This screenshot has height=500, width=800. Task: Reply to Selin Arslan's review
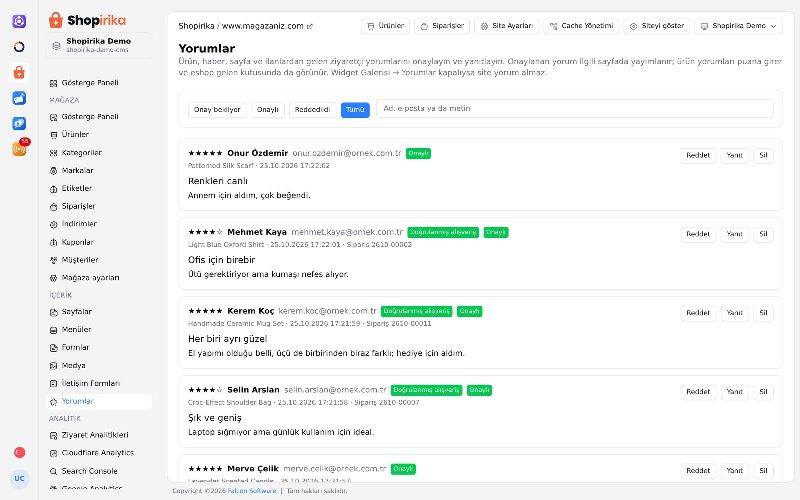(734, 392)
